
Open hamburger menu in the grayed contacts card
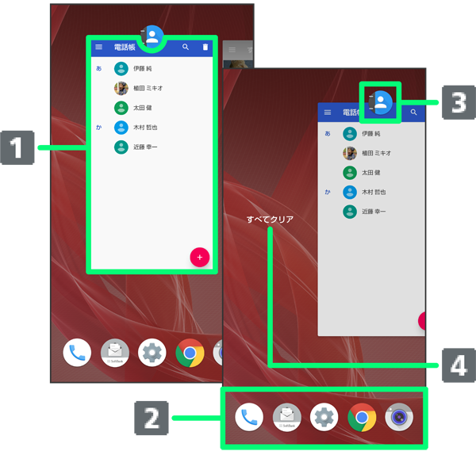[328, 113]
